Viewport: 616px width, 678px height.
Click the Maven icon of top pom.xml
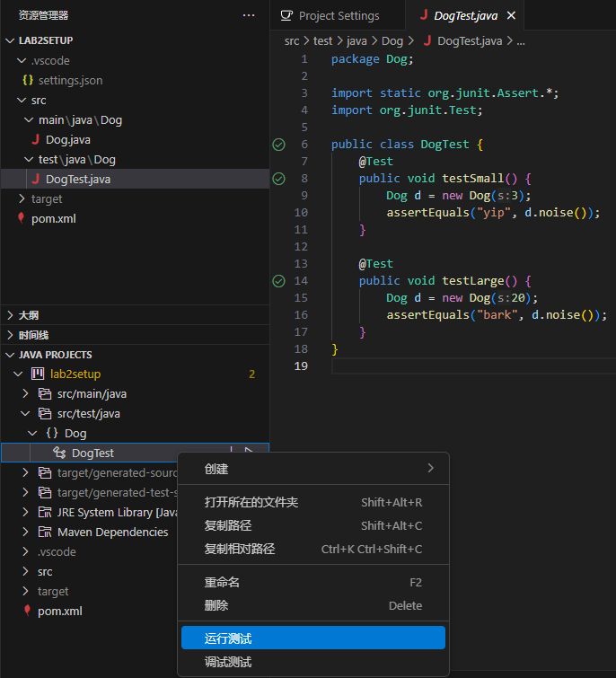22,218
